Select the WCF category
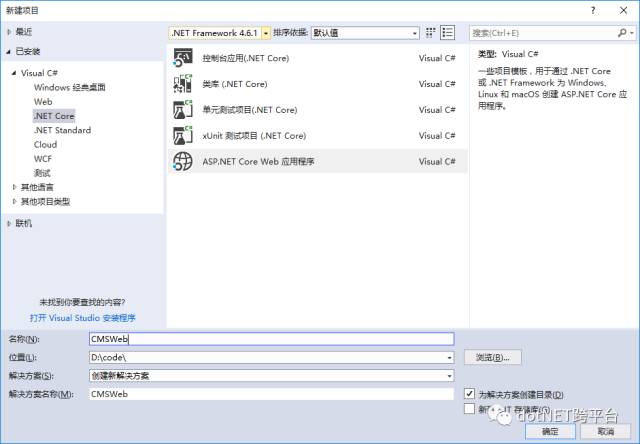 pos(43,159)
